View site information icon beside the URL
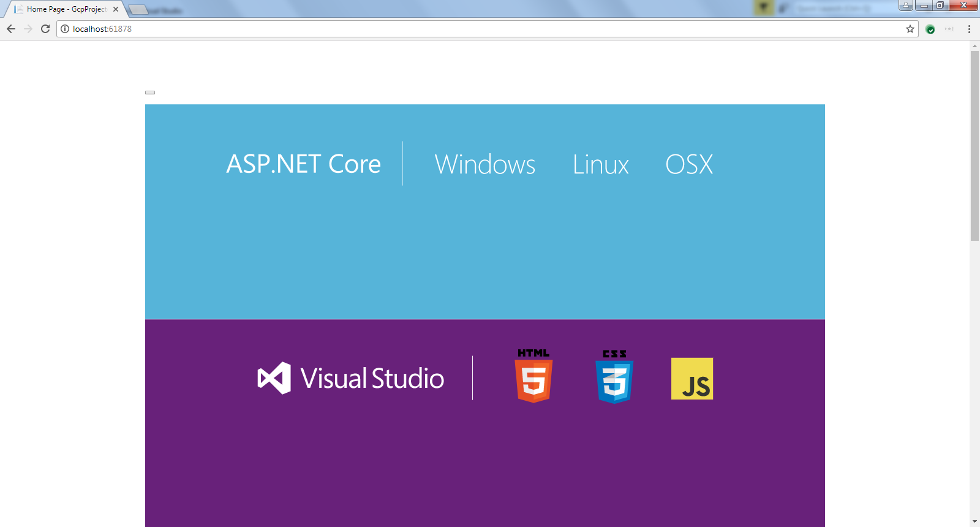This screenshot has height=527, width=980. coord(65,29)
